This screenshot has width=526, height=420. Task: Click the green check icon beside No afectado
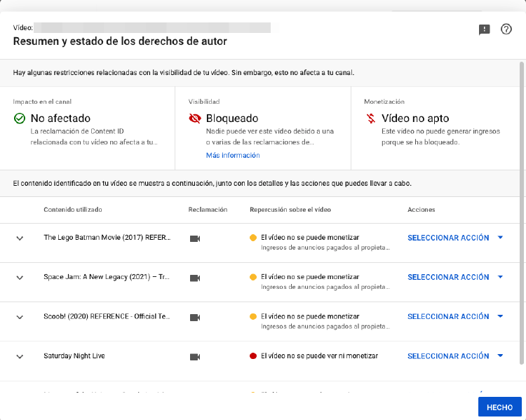click(x=20, y=118)
